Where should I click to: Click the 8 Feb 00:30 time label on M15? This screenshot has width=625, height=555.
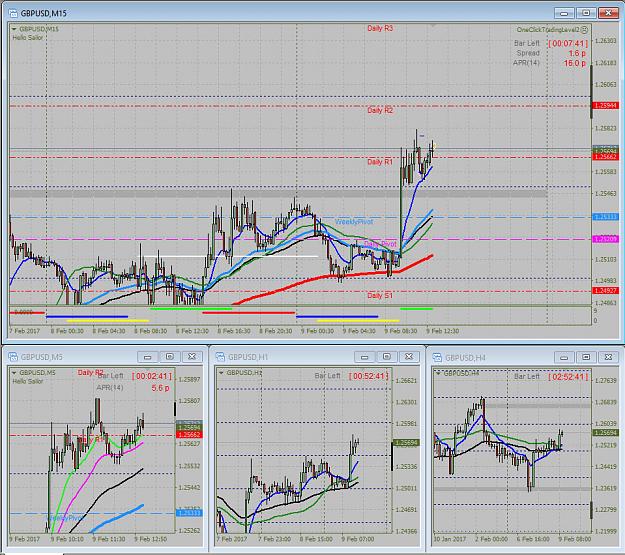(67, 331)
